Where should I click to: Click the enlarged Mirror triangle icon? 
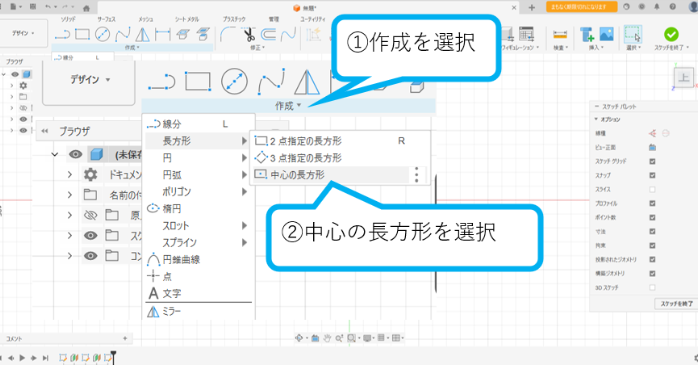pyautogui.click(x=307, y=82)
